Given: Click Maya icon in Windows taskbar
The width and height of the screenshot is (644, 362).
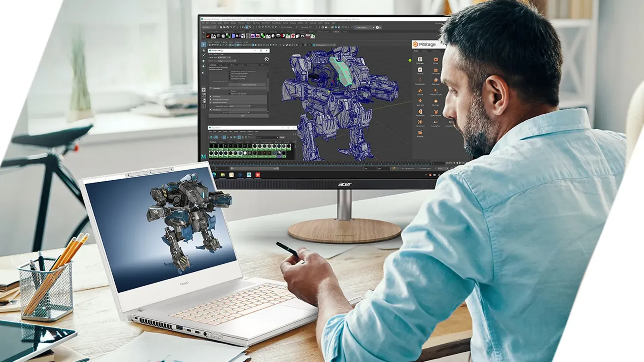Looking at the screenshot, I should tap(249, 175).
